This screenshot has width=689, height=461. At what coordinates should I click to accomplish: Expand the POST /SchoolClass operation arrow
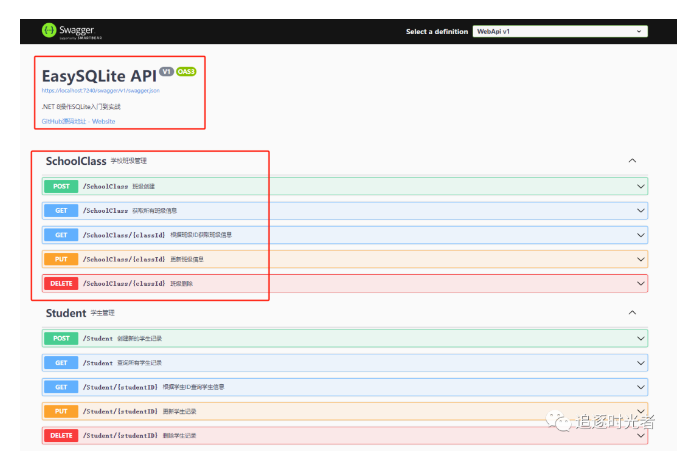(641, 186)
